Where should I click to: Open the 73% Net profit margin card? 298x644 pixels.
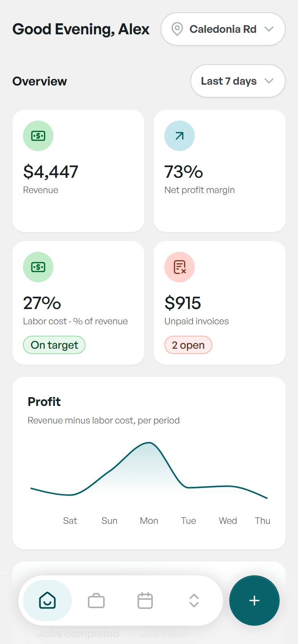pos(220,171)
